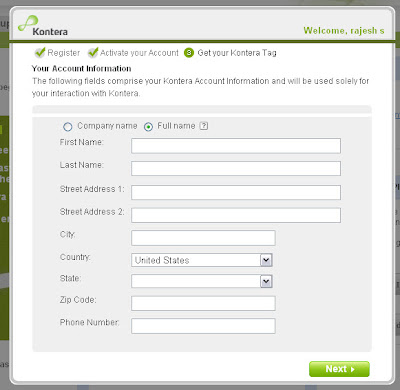
Task: Click the step 3 number badge icon
Action: point(189,53)
